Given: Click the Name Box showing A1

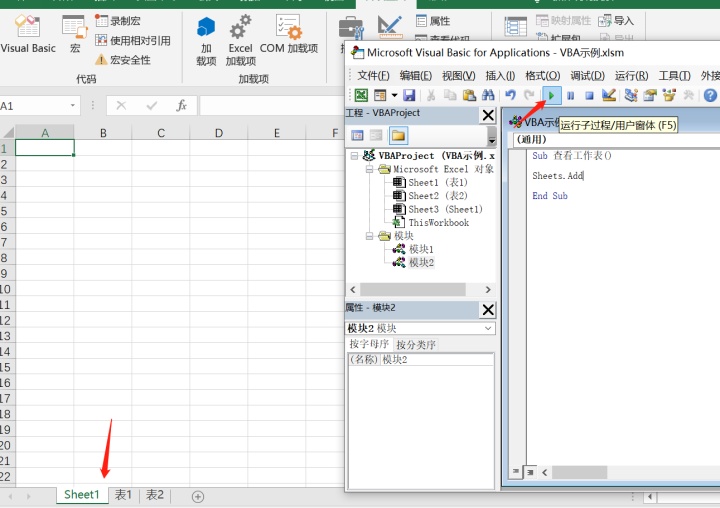Looking at the screenshot, I should [32, 106].
